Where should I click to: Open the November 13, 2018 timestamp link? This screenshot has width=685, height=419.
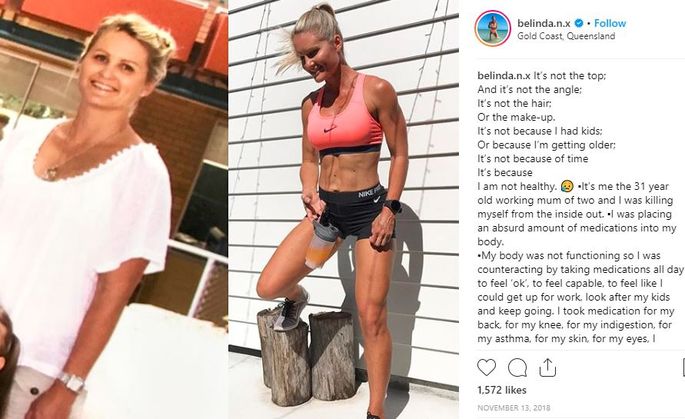coord(513,408)
